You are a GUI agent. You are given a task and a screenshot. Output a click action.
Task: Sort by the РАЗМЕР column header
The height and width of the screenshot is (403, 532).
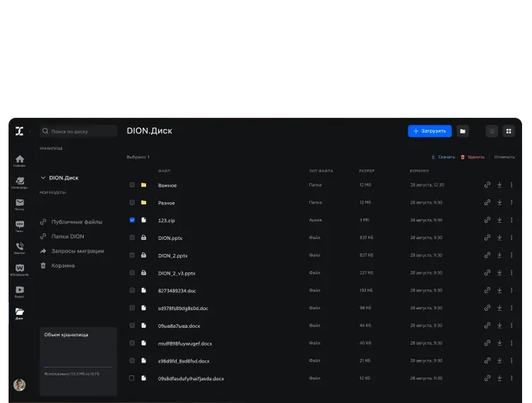tap(367, 171)
